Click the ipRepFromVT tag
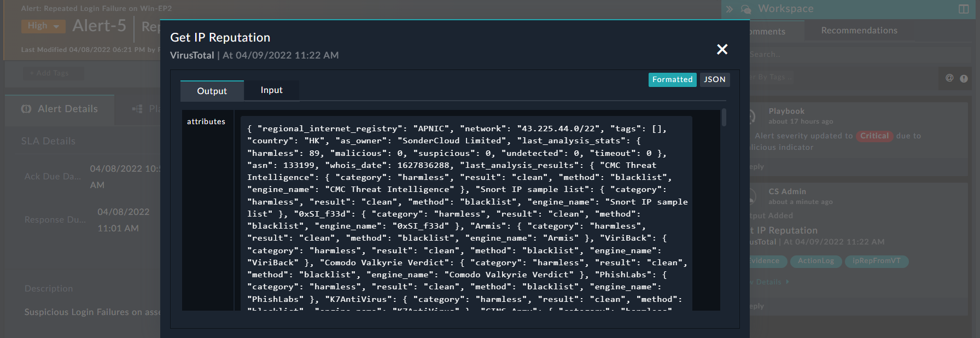This screenshot has width=980, height=338. pyautogui.click(x=876, y=261)
